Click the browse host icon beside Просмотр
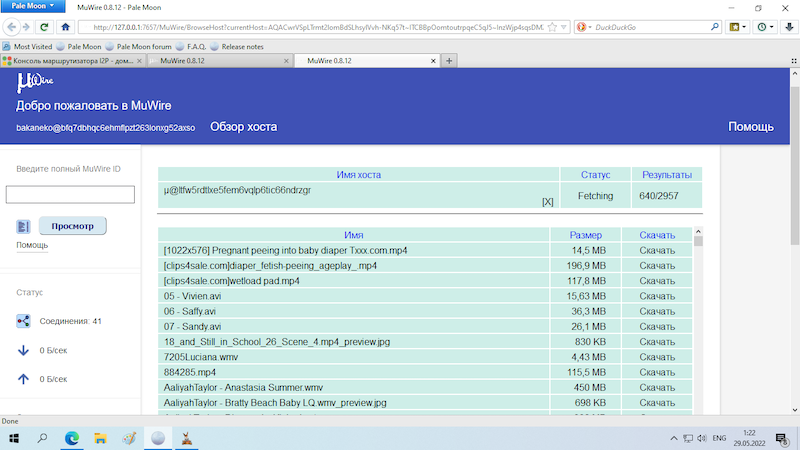The image size is (800, 450). point(24,226)
